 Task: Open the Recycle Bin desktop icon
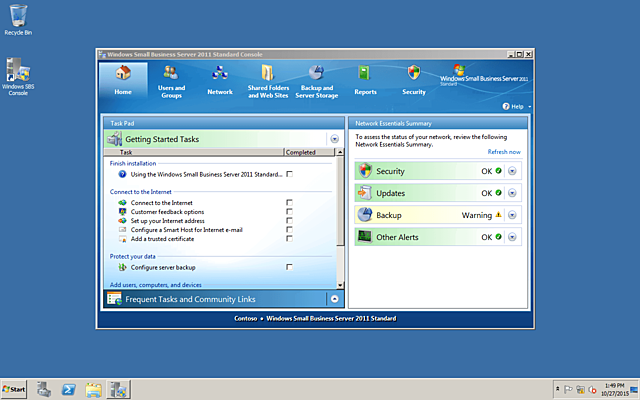[18, 20]
